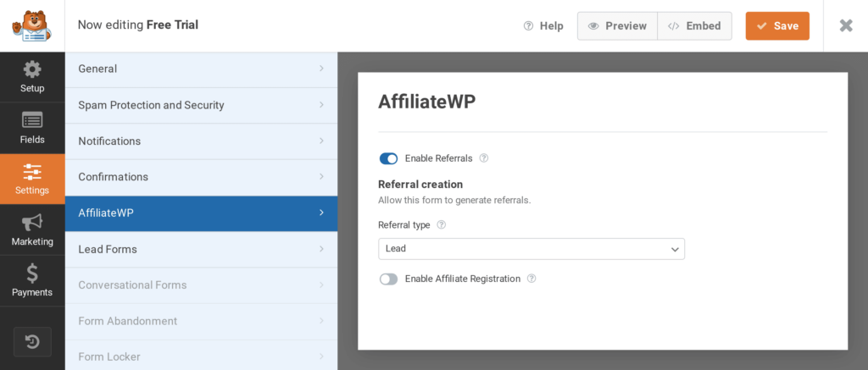Open the Referral type Lead dropdown

pyautogui.click(x=531, y=249)
